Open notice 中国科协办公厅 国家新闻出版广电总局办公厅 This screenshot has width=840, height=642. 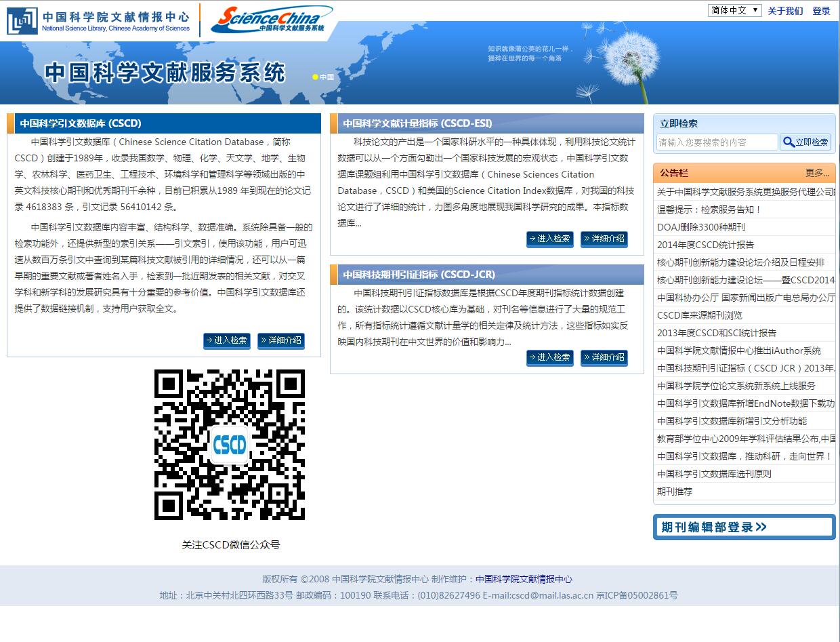pyautogui.click(x=746, y=298)
